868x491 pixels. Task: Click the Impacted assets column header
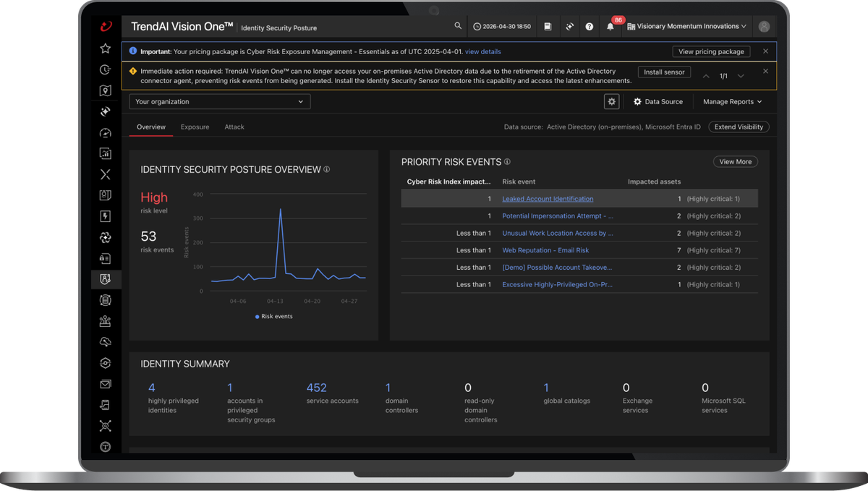pos(654,182)
